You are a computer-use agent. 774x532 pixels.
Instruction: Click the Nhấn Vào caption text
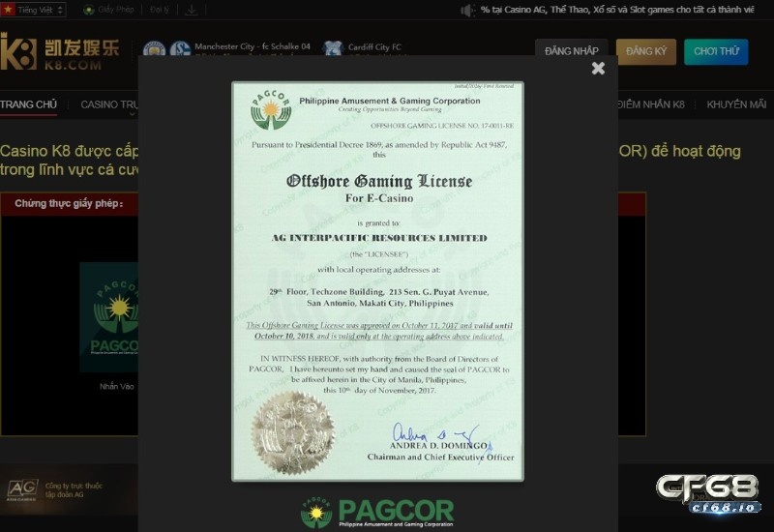point(117,386)
